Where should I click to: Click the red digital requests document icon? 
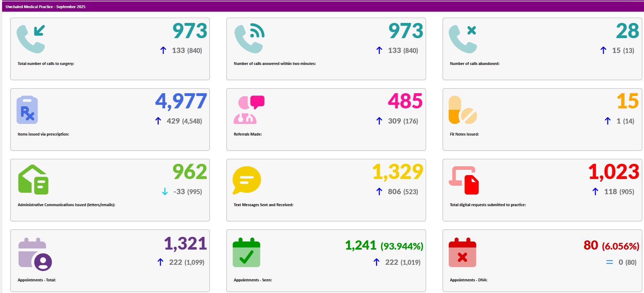coord(464,180)
